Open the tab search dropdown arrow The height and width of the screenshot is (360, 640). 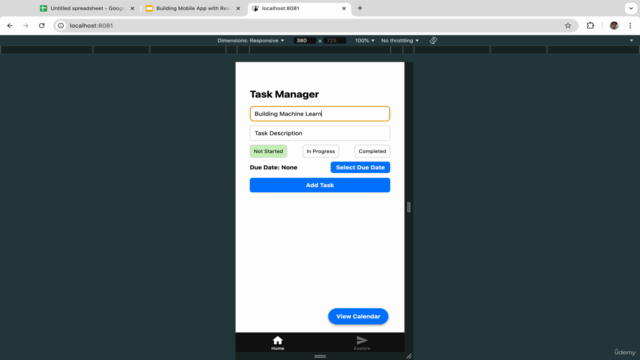point(631,8)
